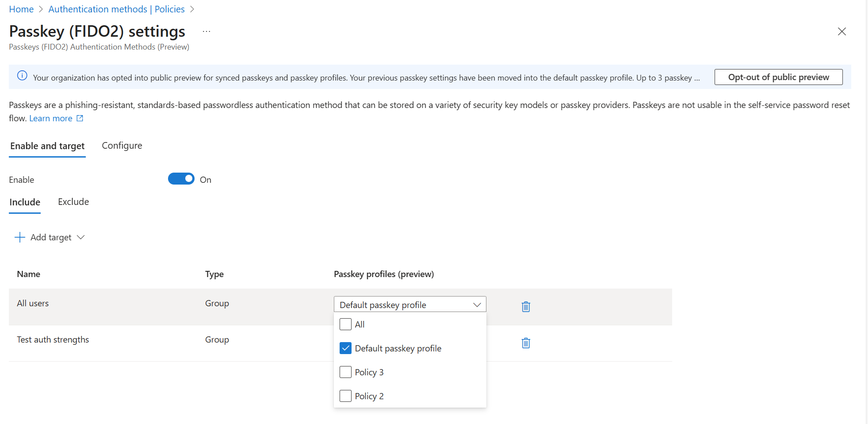Check the All profiles checkbox

(345, 324)
